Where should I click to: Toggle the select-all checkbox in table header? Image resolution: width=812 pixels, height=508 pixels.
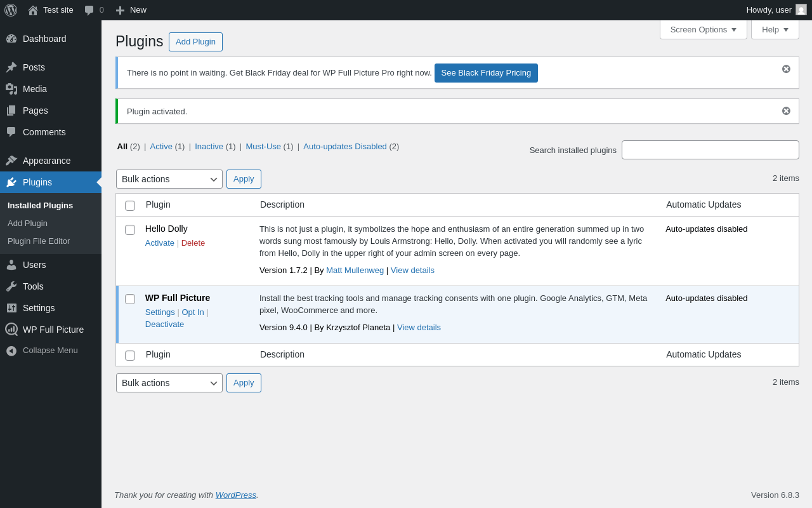point(130,206)
